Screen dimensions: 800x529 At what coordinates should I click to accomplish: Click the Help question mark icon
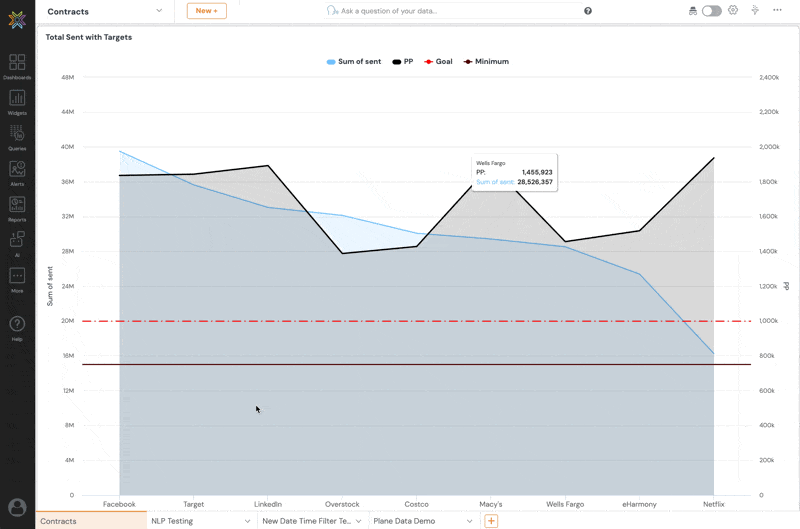pyautogui.click(x=17, y=327)
